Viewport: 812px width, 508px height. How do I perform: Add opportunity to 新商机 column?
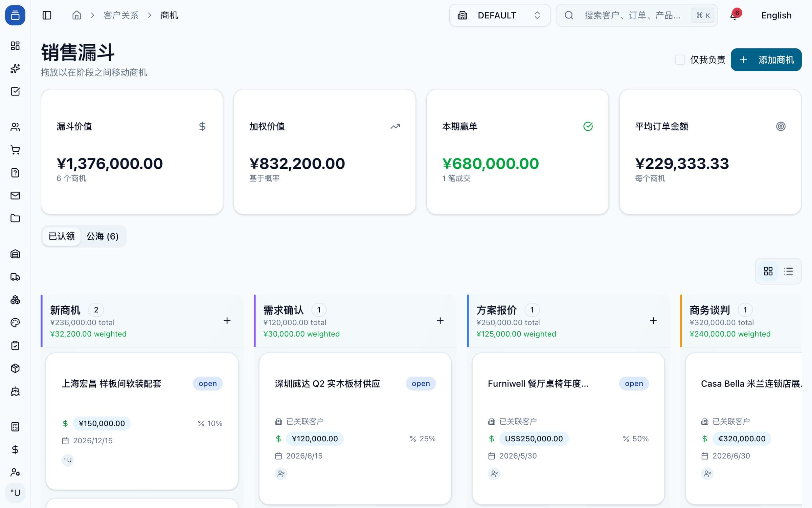coord(227,321)
